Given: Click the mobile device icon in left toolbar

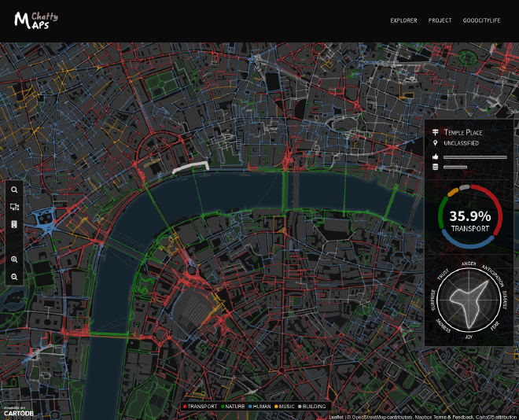Looking at the screenshot, I should point(14,224).
